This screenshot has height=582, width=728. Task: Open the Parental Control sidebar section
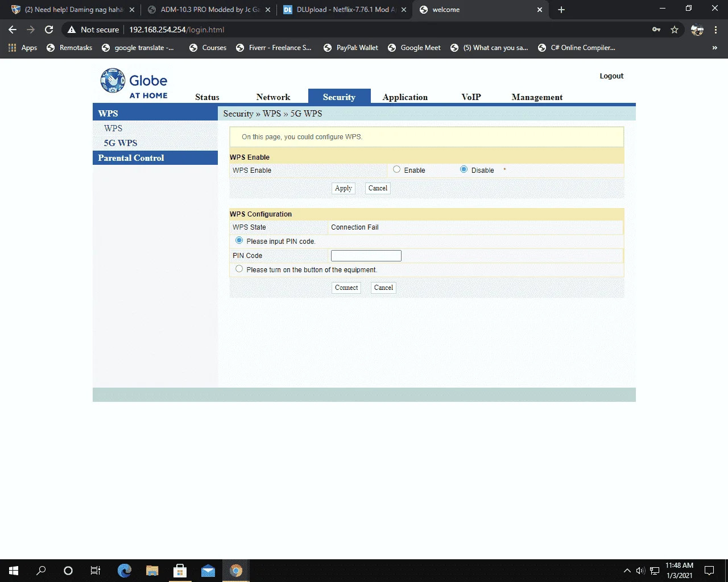tap(155, 158)
